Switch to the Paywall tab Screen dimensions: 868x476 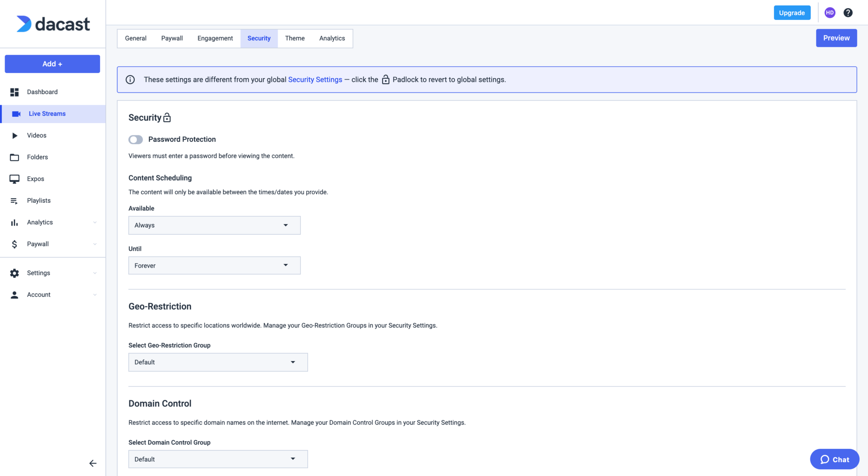click(x=172, y=38)
